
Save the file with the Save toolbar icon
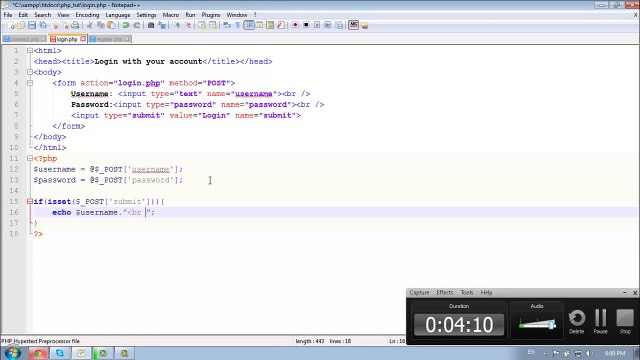pos(32,25)
